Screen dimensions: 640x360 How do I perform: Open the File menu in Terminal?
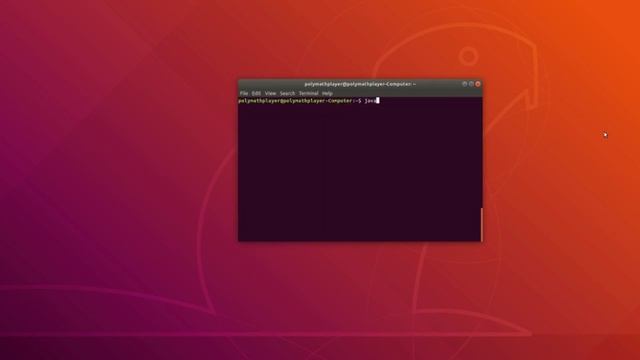[244, 93]
